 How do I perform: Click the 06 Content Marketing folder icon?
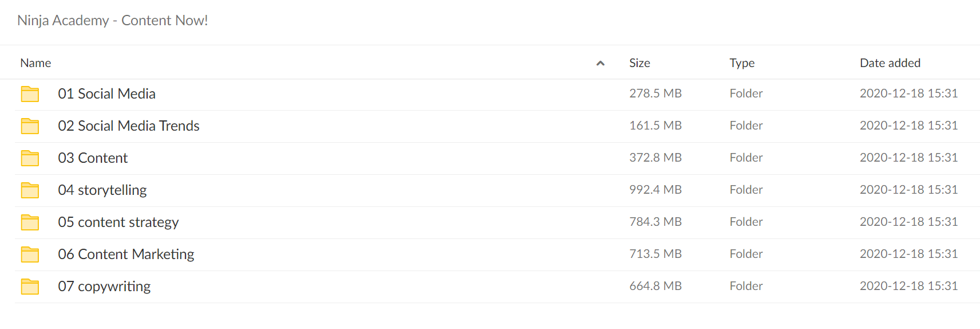pyautogui.click(x=30, y=254)
